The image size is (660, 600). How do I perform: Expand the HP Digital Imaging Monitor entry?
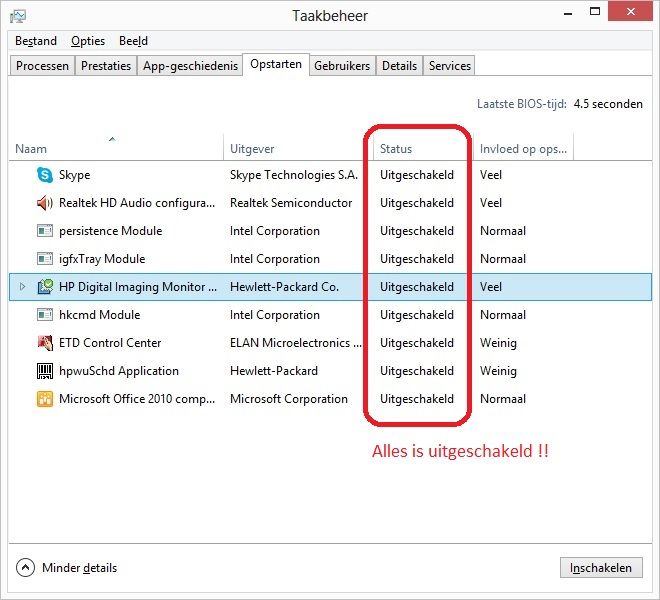(x=22, y=287)
